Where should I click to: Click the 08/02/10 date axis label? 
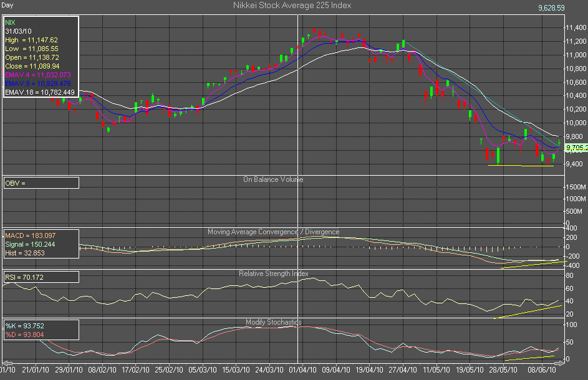pyautogui.click(x=102, y=370)
